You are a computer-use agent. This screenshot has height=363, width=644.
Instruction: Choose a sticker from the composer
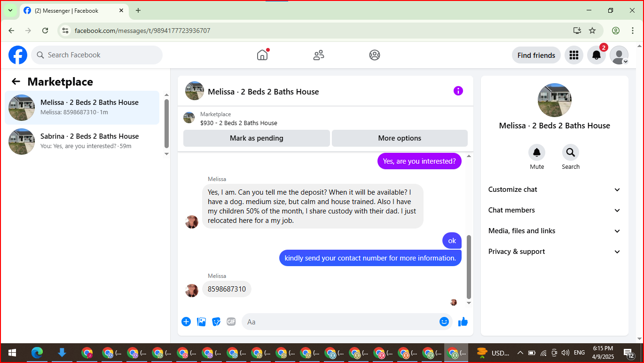click(x=216, y=322)
